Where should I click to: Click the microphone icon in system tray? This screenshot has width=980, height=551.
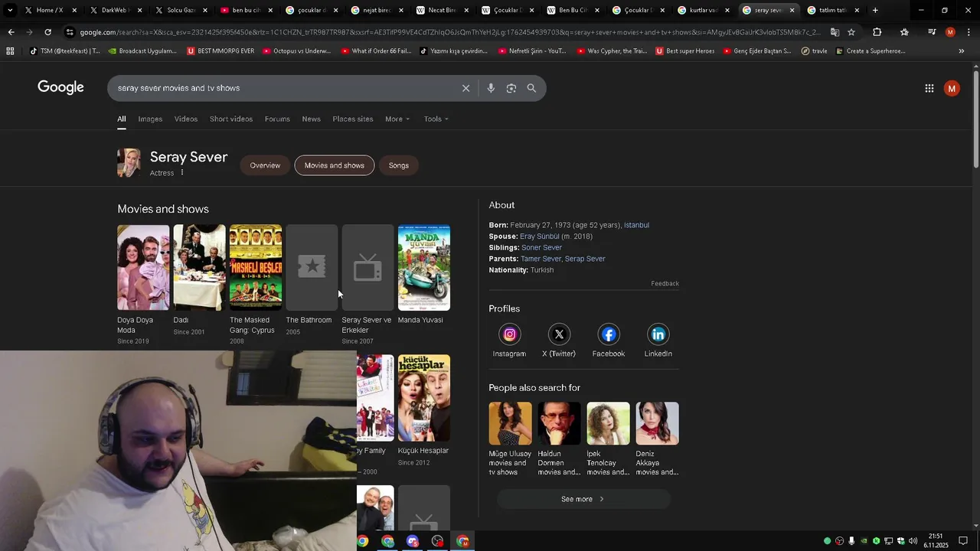point(851,541)
